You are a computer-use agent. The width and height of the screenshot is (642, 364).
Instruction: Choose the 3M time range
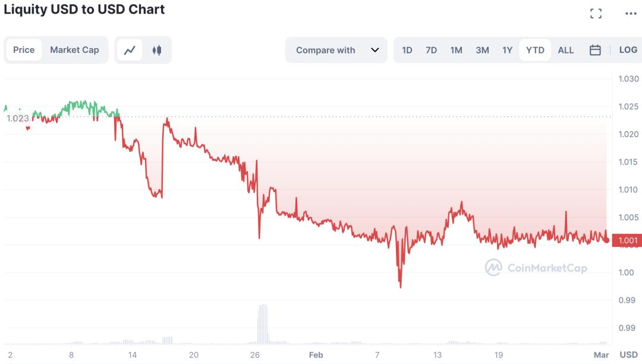(482, 50)
